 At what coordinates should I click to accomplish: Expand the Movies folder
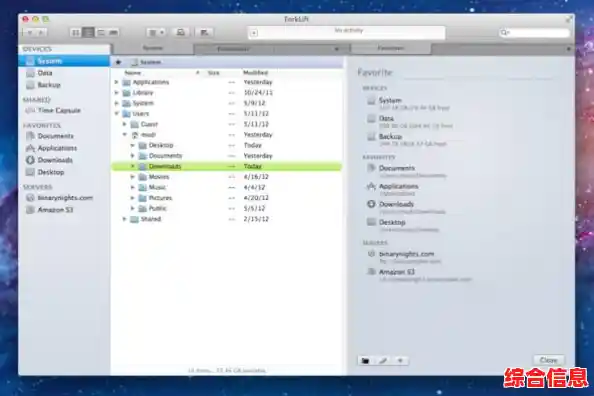click(x=133, y=177)
